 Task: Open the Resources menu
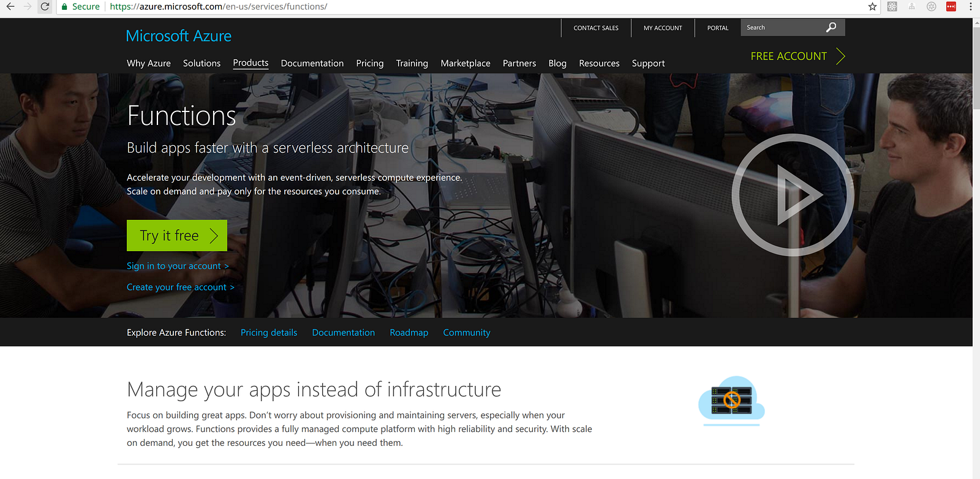point(599,63)
